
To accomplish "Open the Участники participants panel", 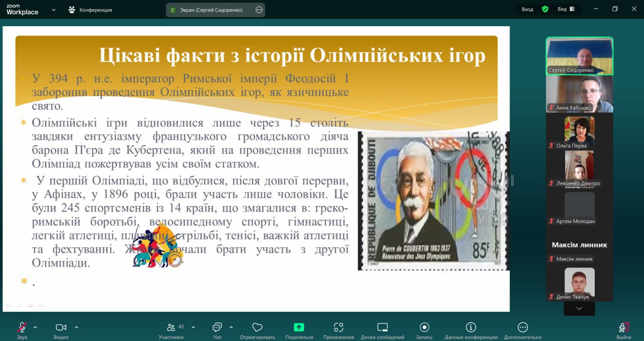I will click(171, 328).
